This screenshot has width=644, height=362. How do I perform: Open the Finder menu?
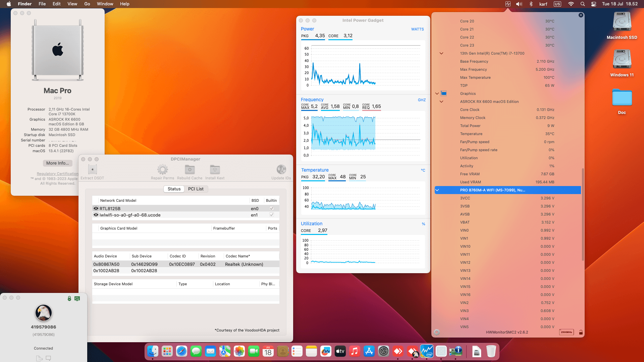point(25,4)
